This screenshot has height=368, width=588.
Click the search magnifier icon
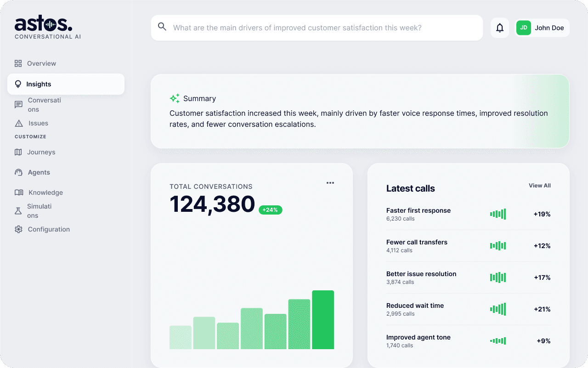pyautogui.click(x=162, y=27)
